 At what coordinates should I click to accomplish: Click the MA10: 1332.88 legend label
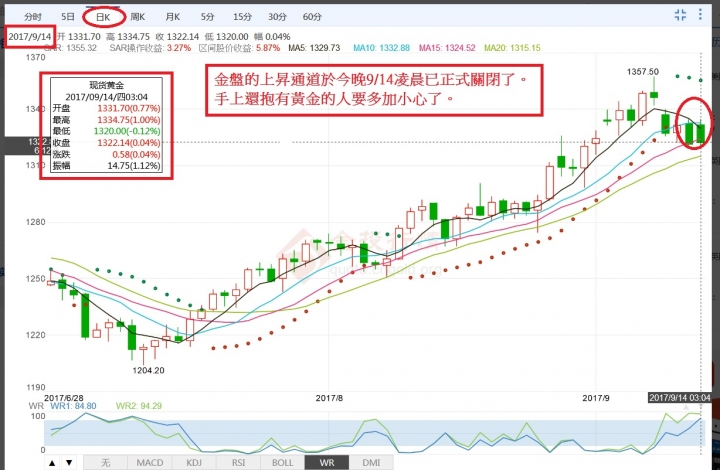(x=381, y=48)
